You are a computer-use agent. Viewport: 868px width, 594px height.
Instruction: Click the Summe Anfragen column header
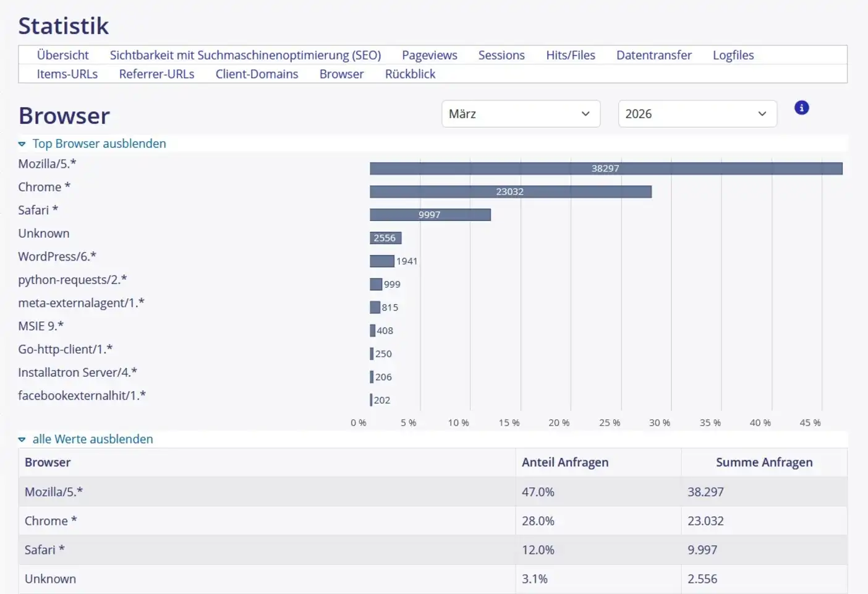[764, 462]
